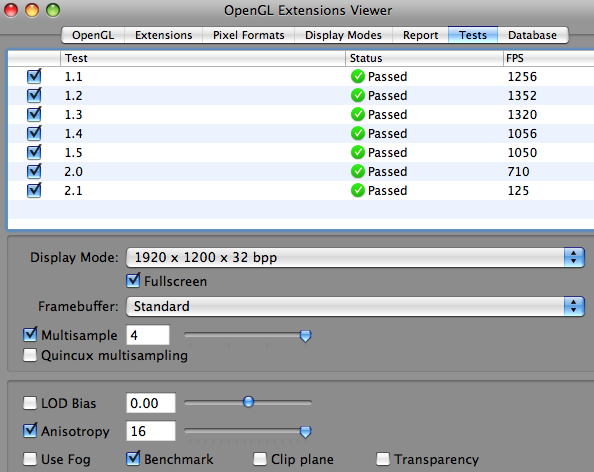Sort by the FPS column header
The image size is (594, 472).
coord(549,58)
